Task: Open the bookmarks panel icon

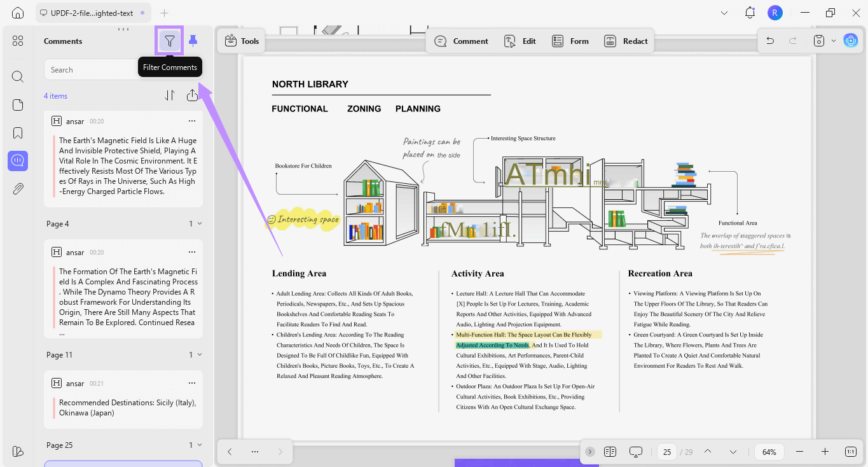Action: point(18,133)
